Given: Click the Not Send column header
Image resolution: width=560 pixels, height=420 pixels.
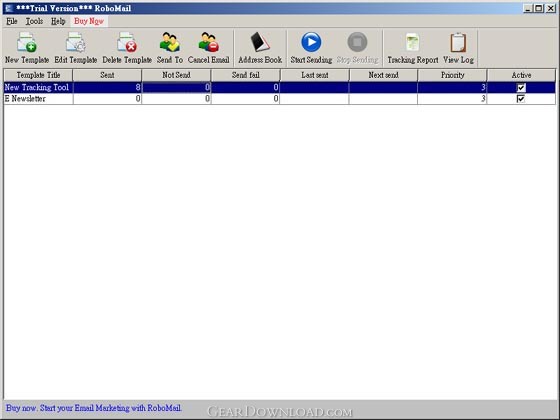Looking at the screenshot, I should tap(176, 75).
